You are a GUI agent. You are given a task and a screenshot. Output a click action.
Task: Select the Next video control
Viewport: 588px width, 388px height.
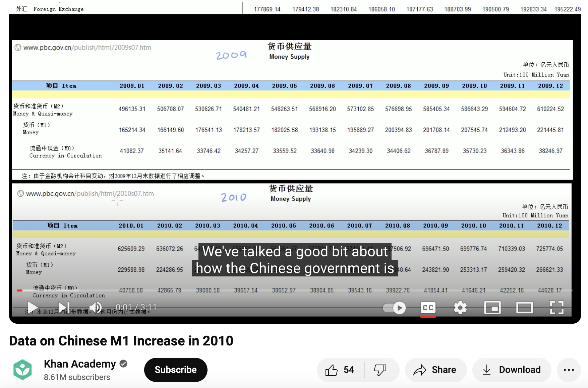click(x=63, y=307)
